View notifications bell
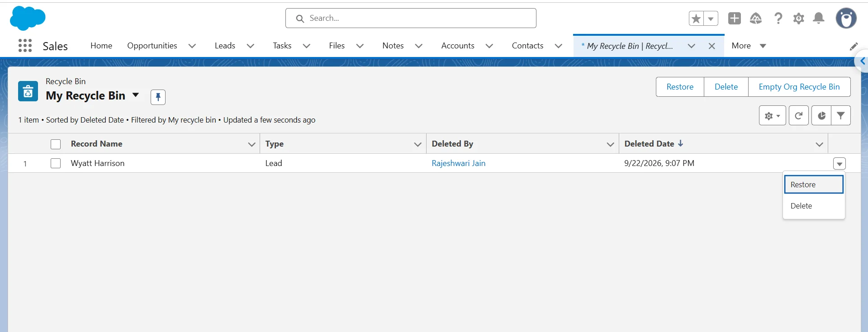The width and height of the screenshot is (868, 332). [819, 18]
